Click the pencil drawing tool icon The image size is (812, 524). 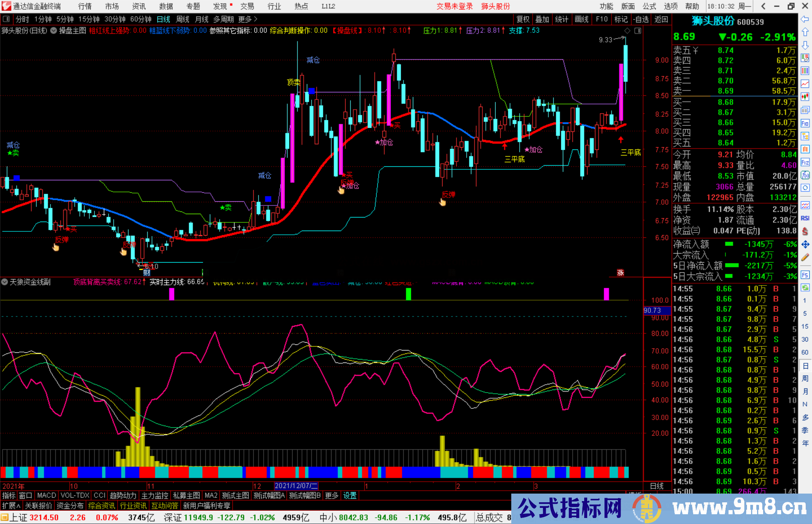(805, 258)
